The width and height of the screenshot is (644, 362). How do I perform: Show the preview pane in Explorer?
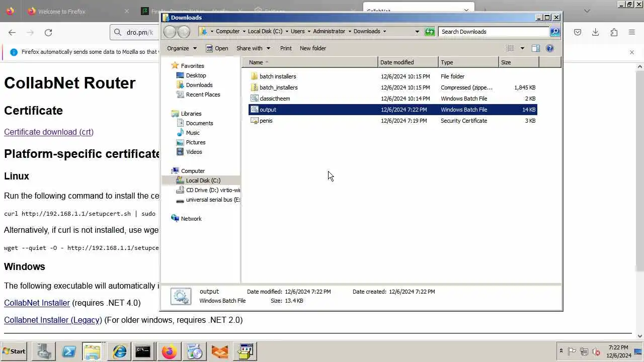tap(536, 48)
